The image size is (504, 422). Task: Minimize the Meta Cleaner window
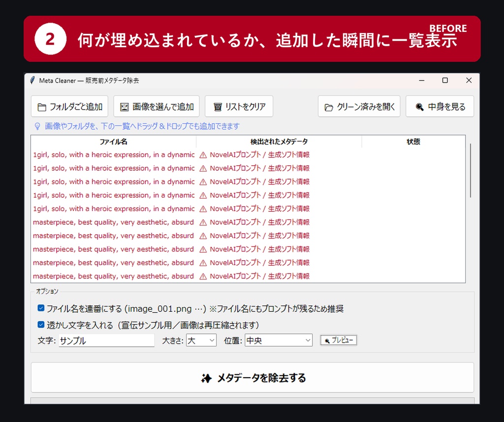point(422,80)
